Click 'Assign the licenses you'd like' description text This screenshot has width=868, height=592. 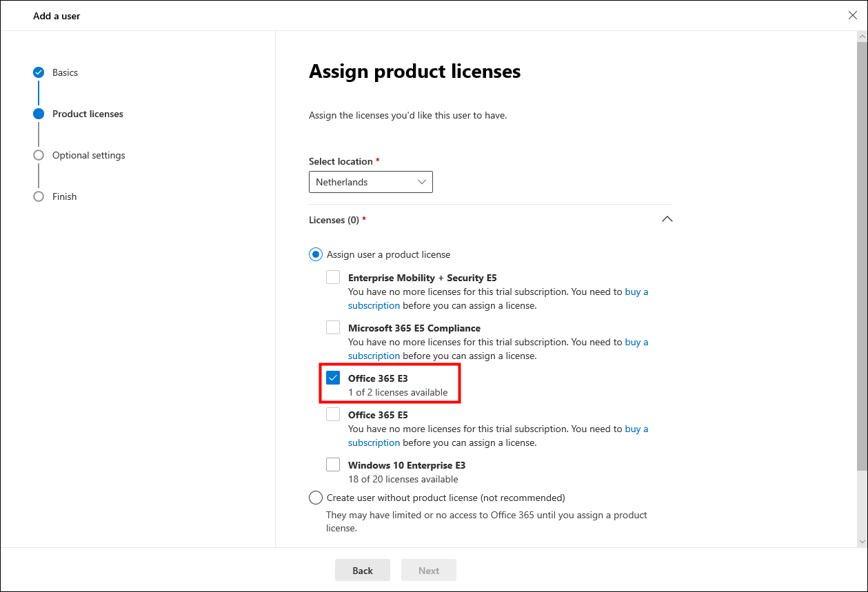click(x=407, y=115)
